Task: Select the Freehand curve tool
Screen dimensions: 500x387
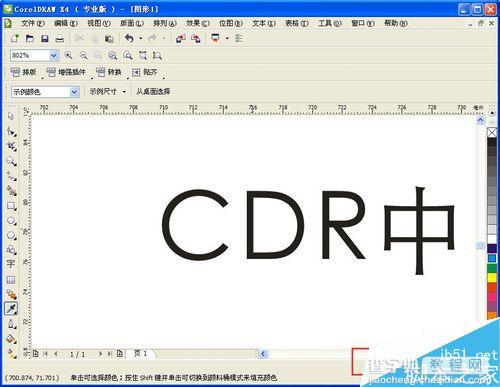Action: click(11, 176)
